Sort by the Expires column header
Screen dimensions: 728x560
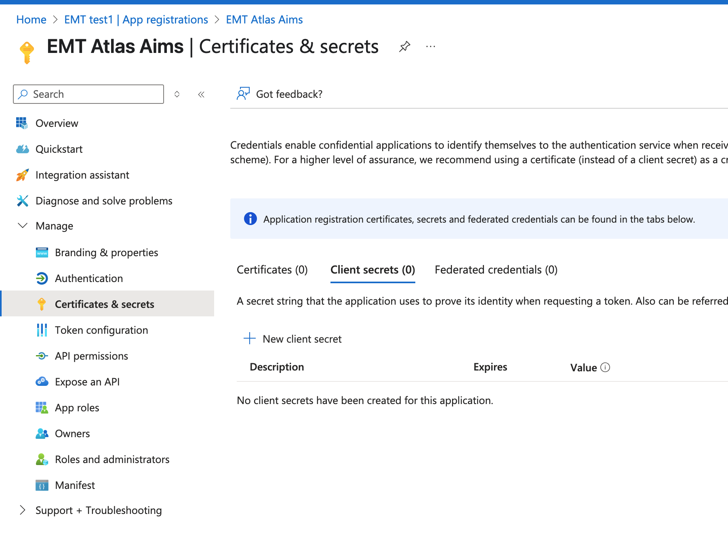tap(490, 367)
